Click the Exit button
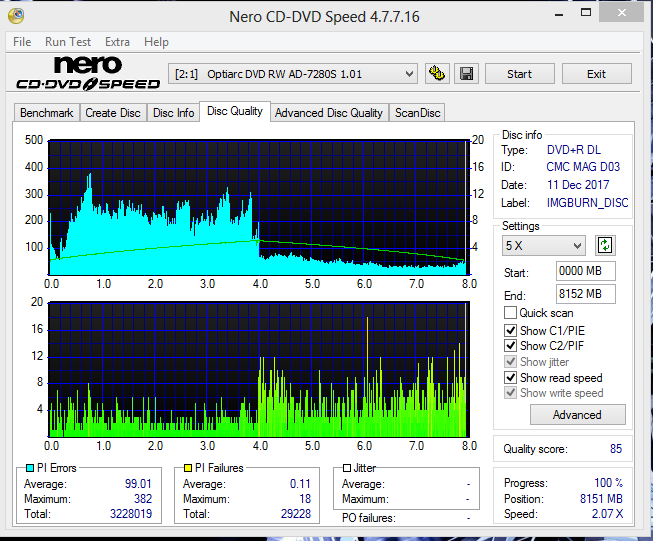Image resolution: width=653 pixels, height=541 pixels. 596,74
